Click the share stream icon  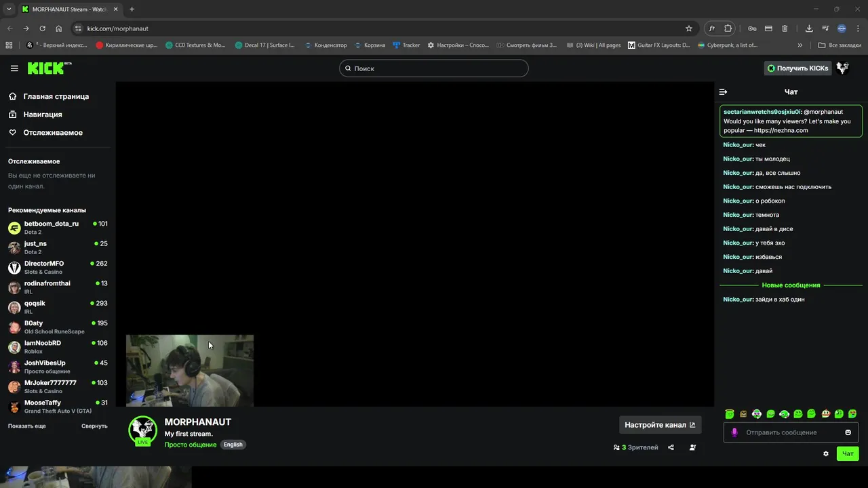coord(671,447)
